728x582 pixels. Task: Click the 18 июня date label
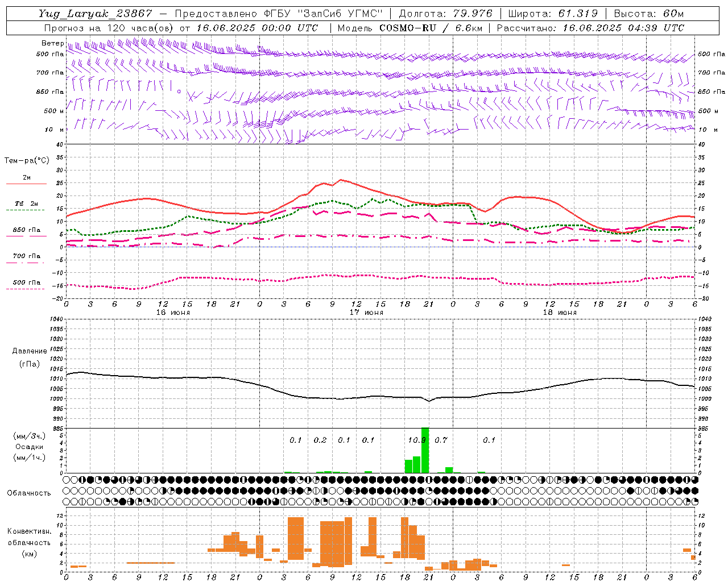(x=560, y=313)
